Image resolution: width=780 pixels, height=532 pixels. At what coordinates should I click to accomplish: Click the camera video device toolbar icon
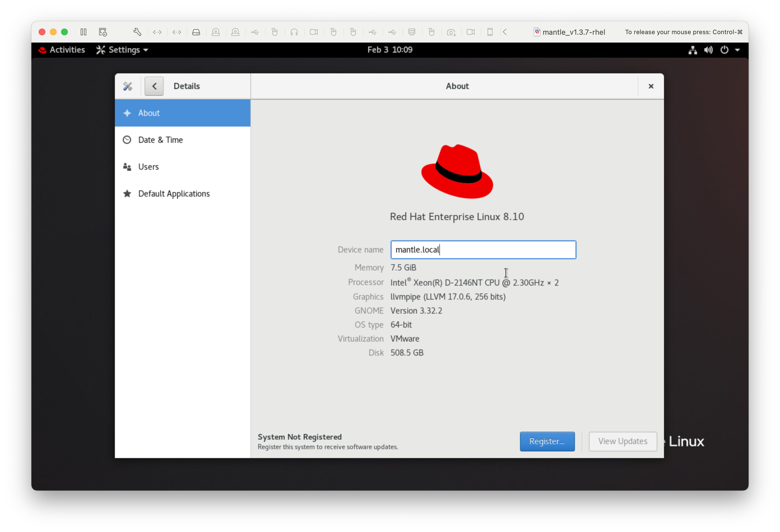(314, 32)
